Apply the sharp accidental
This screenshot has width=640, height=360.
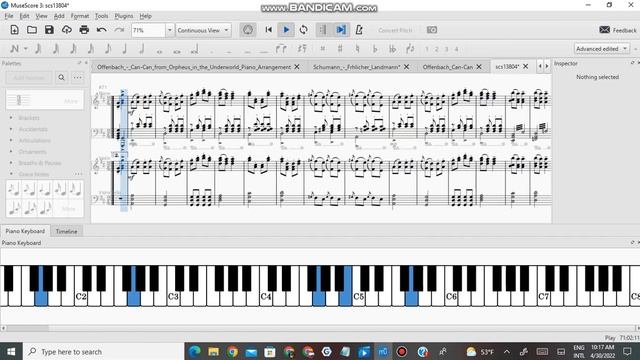click(x=340, y=49)
